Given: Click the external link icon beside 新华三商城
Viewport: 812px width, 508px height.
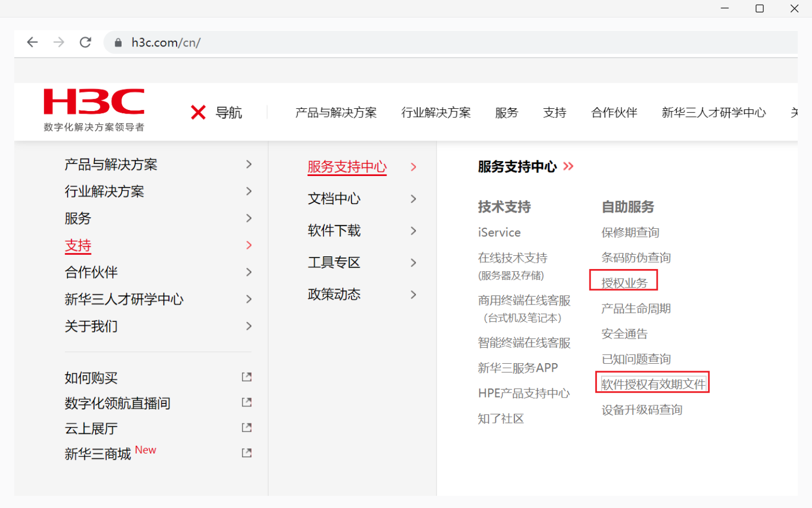Looking at the screenshot, I should pyautogui.click(x=246, y=453).
